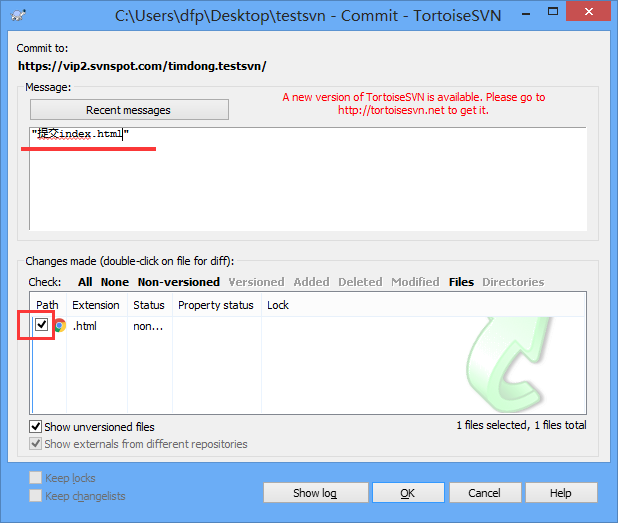Sort by Lock column header
The height and width of the screenshot is (523, 618).
[x=278, y=305]
